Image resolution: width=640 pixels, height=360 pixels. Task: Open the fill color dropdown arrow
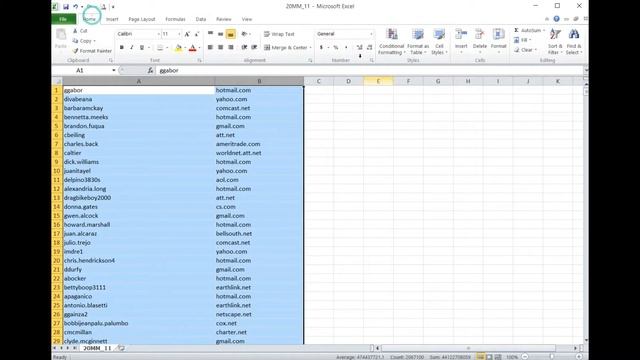click(x=184, y=48)
